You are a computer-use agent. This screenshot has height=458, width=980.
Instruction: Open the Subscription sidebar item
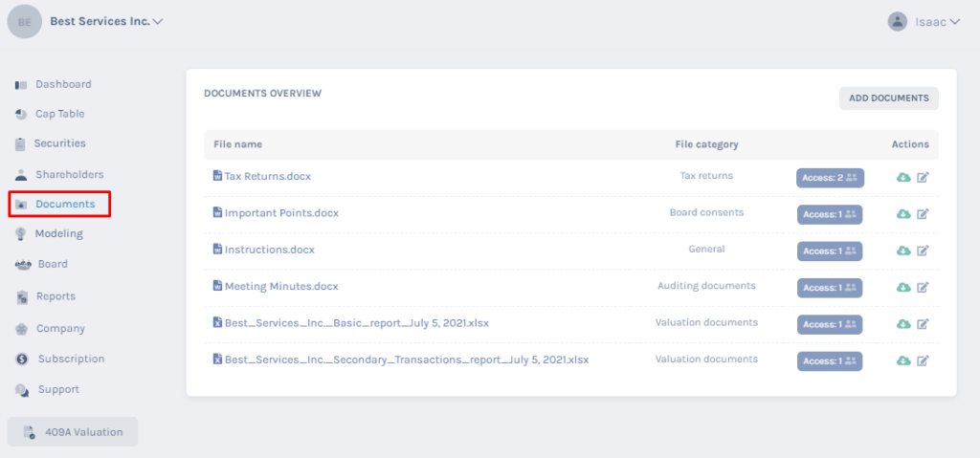59,359
